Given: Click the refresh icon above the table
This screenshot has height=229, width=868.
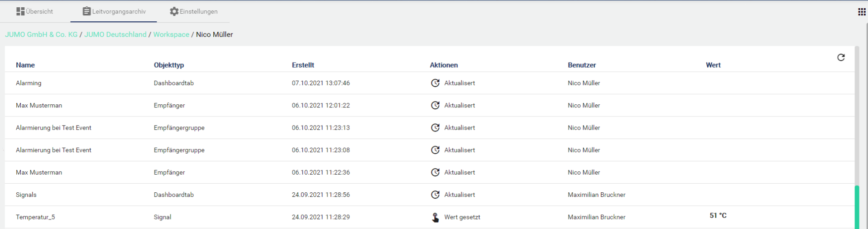Looking at the screenshot, I should point(841,58).
